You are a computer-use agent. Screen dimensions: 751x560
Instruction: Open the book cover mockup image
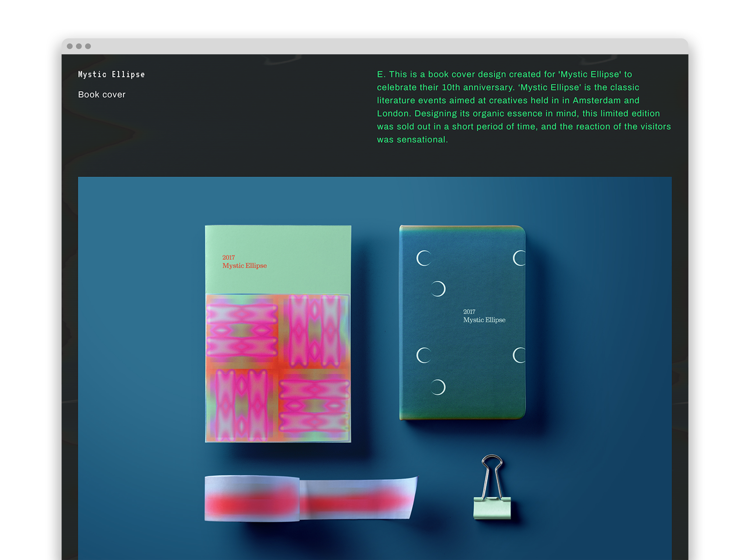point(375,368)
